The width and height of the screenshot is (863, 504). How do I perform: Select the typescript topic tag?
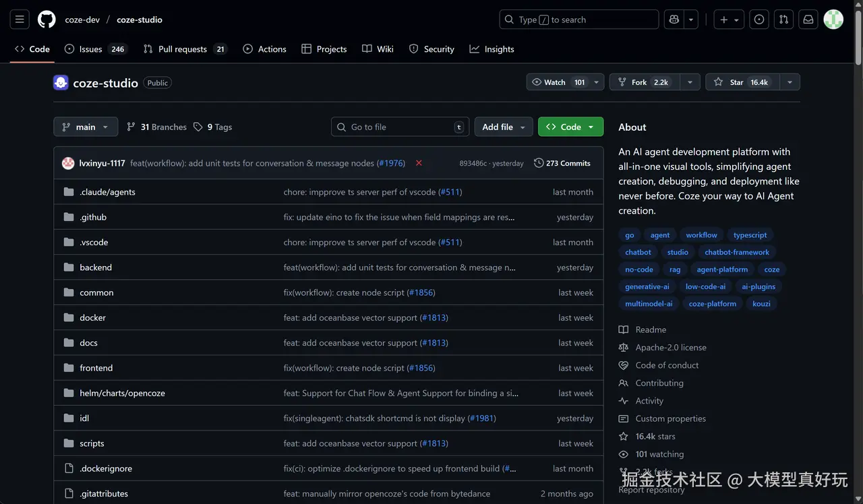coord(750,235)
